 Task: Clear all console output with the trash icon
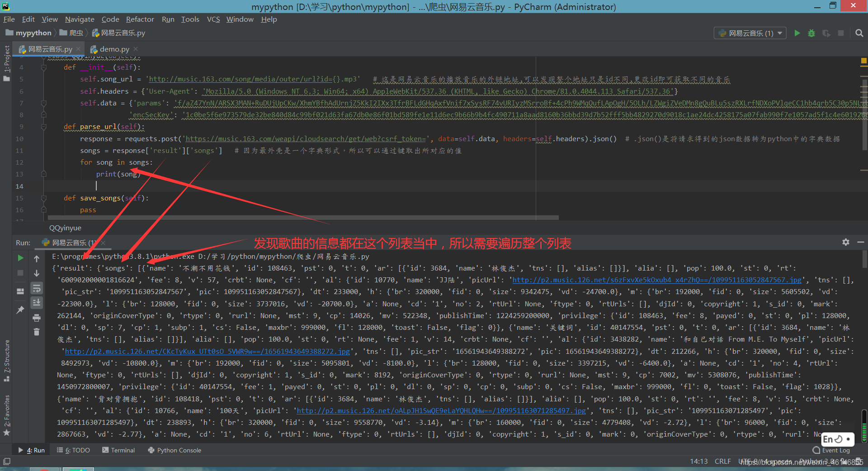point(37,332)
